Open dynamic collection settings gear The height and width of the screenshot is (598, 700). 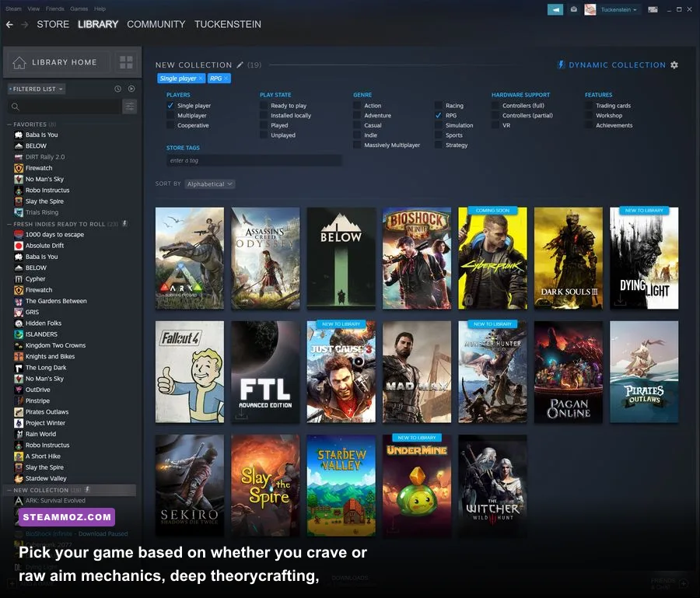point(674,65)
